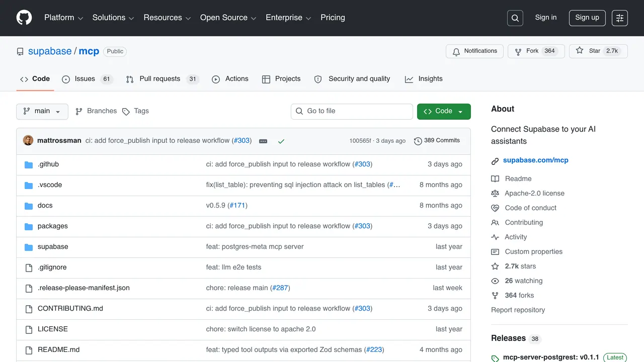The width and height of the screenshot is (644, 362).
Task: Open the GitHub homepage via the logo
Action: click(x=24, y=18)
